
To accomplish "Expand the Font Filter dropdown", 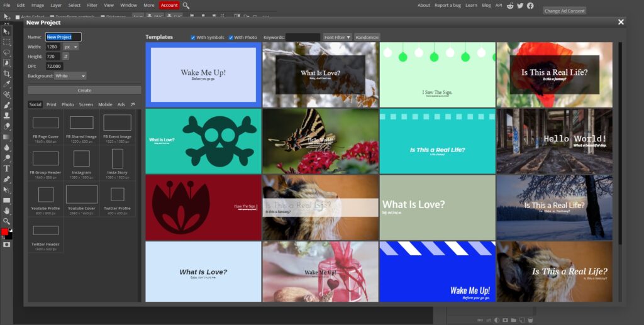I will (x=338, y=38).
